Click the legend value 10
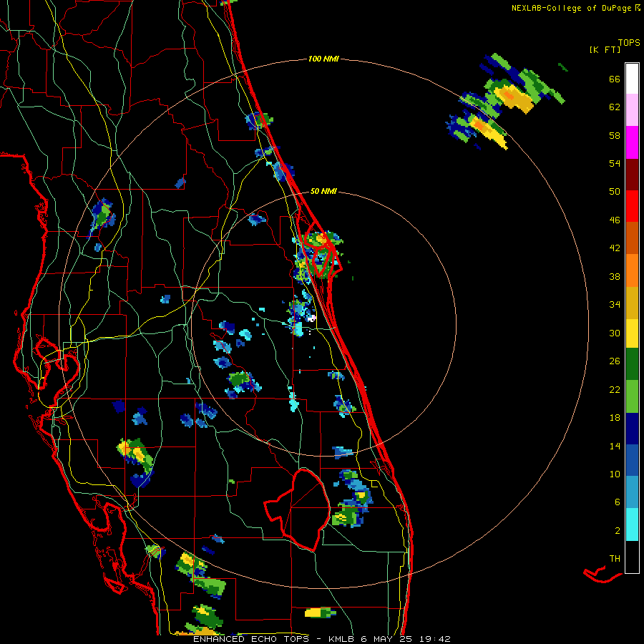The image size is (644, 644). coord(615,474)
